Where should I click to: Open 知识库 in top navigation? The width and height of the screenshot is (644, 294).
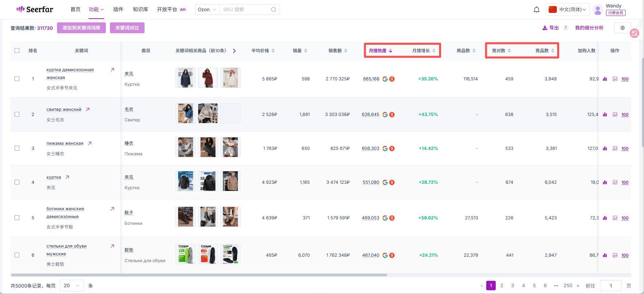click(140, 9)
